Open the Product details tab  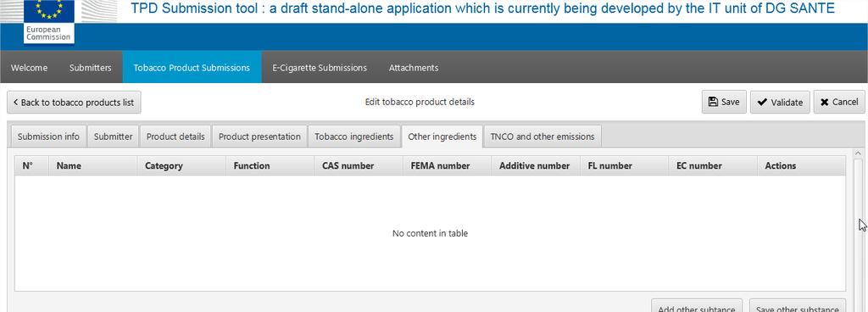click(x=175, y=136)
